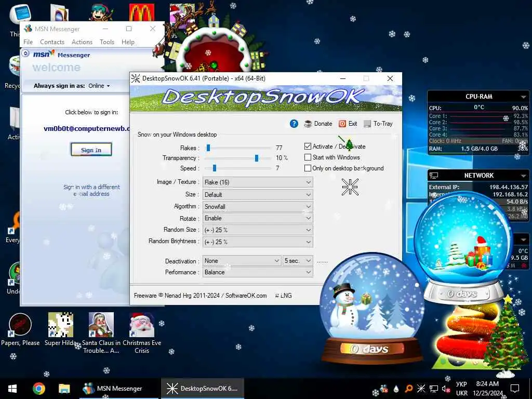The image size is (532, 399).
Task: Expand the CPU-RAM gadget arrow
Action: pos(524,97)
